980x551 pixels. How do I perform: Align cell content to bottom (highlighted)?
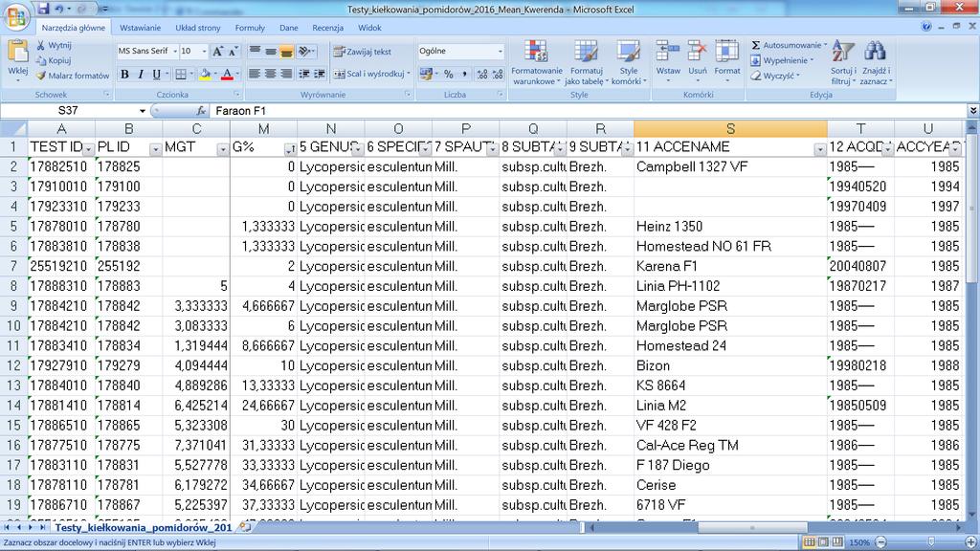click(x=286, y=52)
